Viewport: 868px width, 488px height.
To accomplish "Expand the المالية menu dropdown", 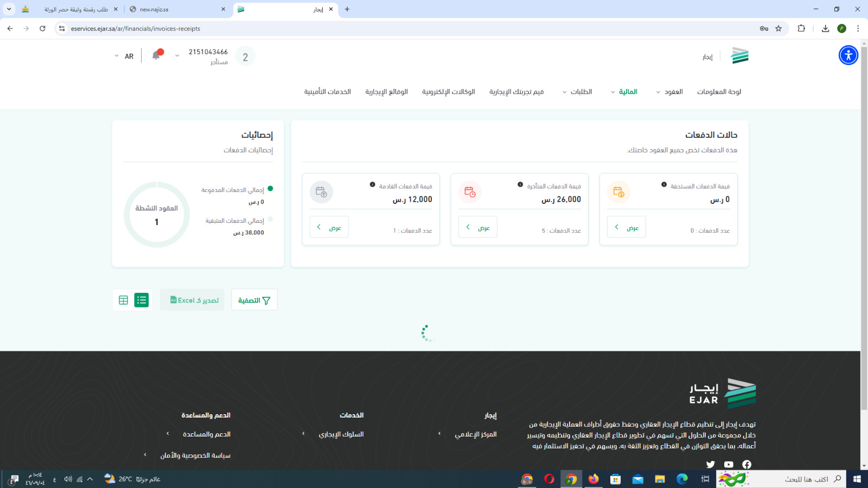I will tap(624, 92).
